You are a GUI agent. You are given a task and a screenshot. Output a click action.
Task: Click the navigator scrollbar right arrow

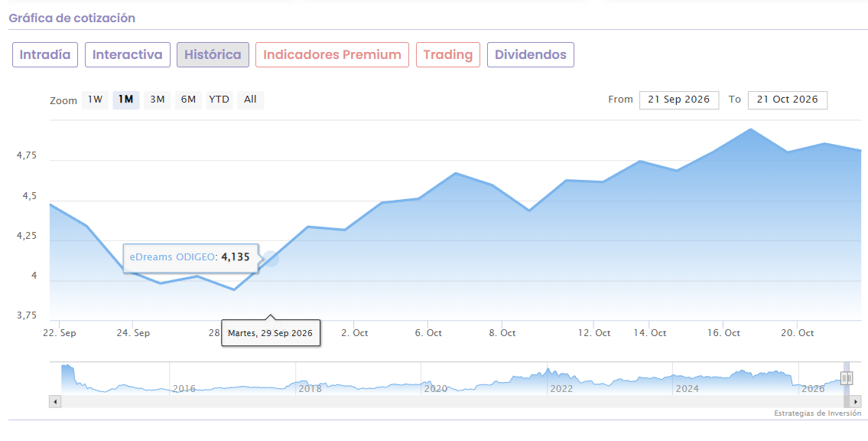pos(856,402)
